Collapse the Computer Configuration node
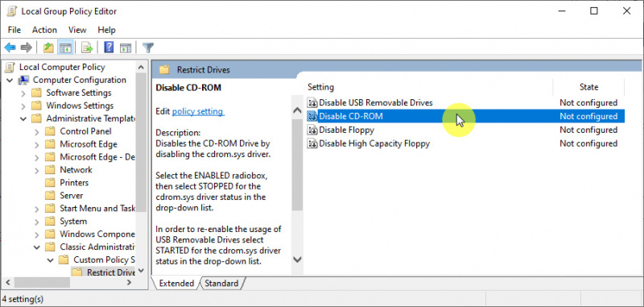Screen dimensions: 644x307 point(10,80)
